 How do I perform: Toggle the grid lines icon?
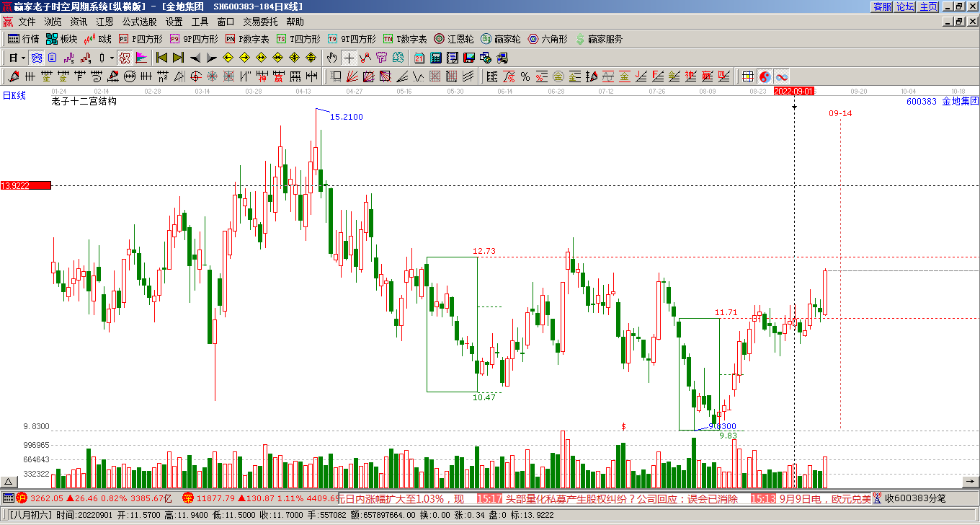point(748,76)
